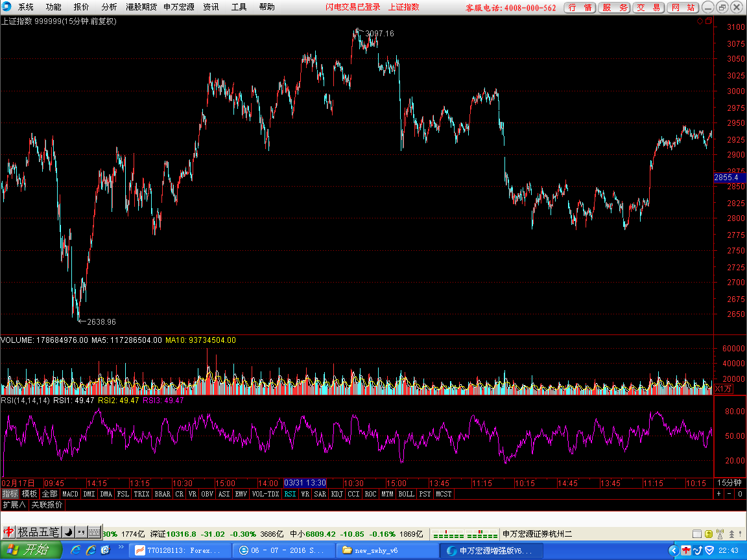Switch indicator to FSL
This screenshot has height=560, width=747.
coord(123,494)
